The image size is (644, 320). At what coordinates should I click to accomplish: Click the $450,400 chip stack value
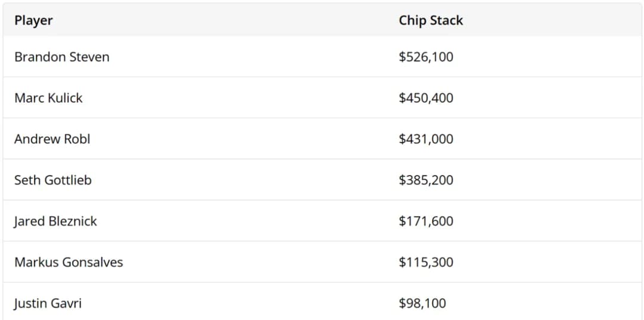pyautogui.click(x=426, y=98)
